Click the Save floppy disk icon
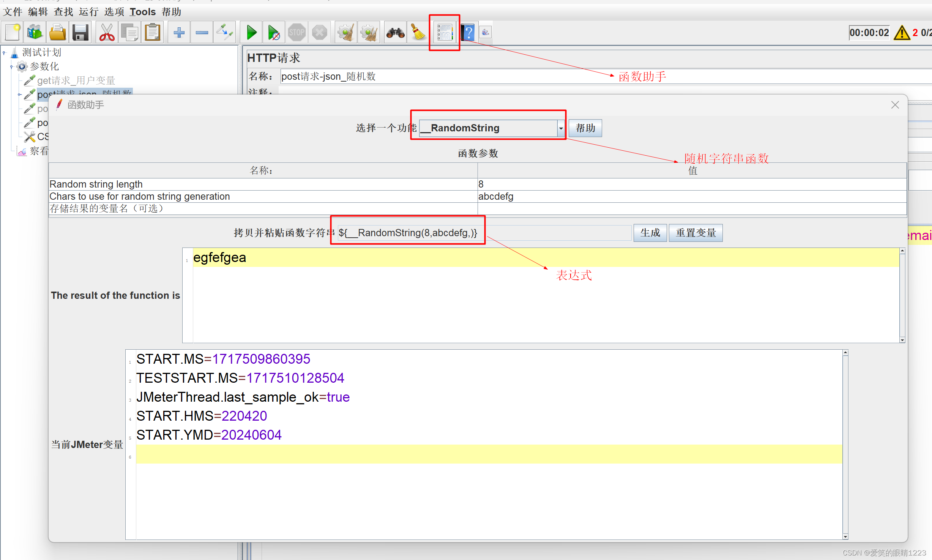 [x=80, y=33]
